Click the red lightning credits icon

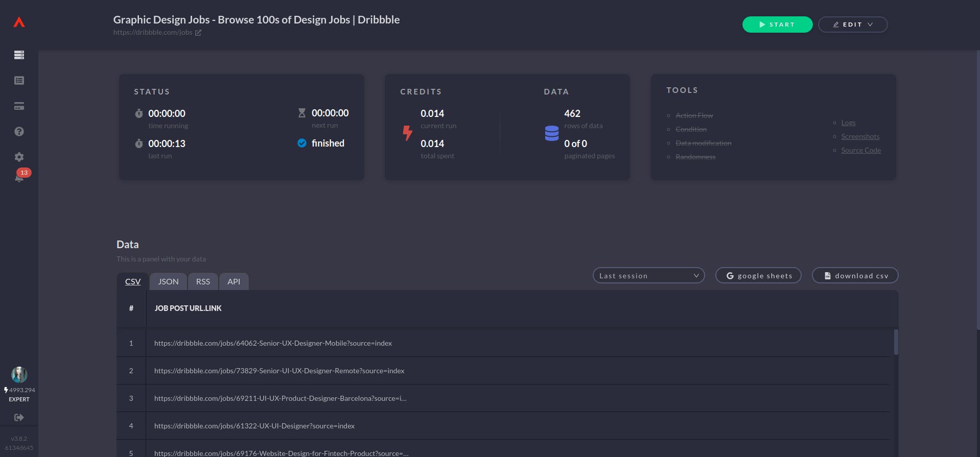pyautogui.click(x=407, y=133)
